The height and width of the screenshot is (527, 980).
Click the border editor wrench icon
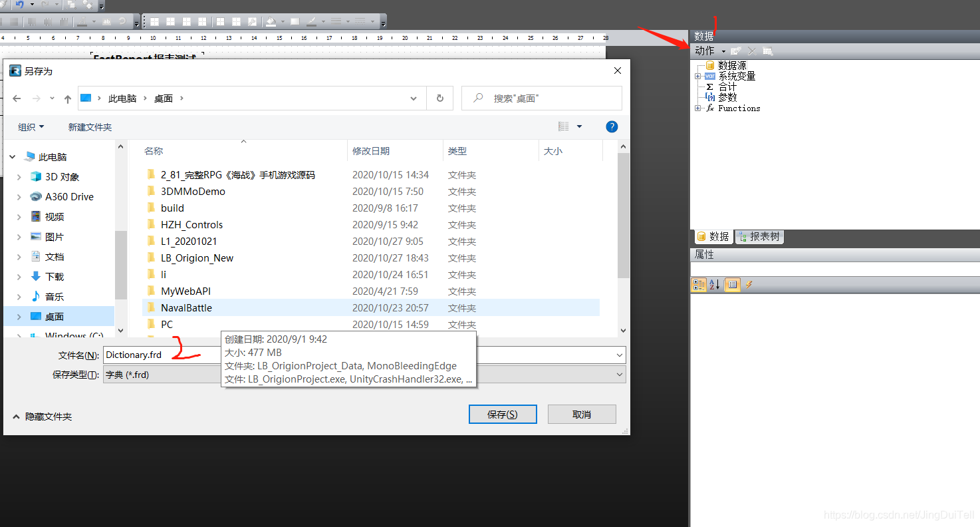252,21
